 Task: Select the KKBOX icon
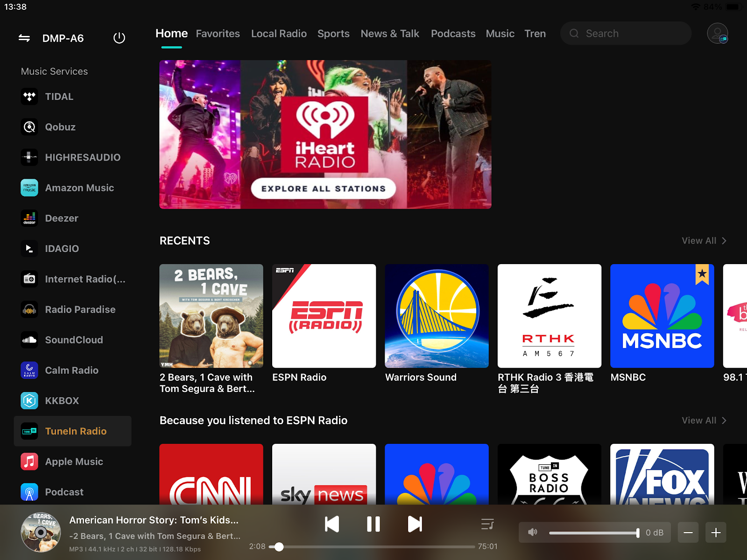pyautogui.click(x=29, y=400)
